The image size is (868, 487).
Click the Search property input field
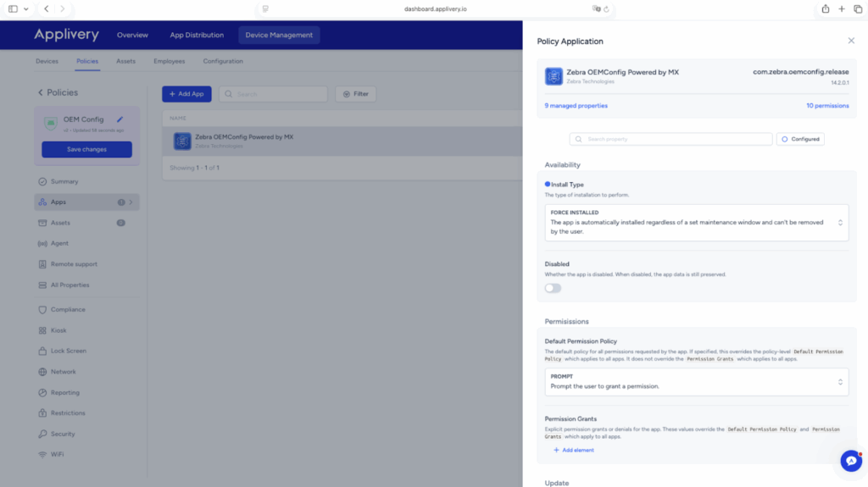click(x=671, y=139)
